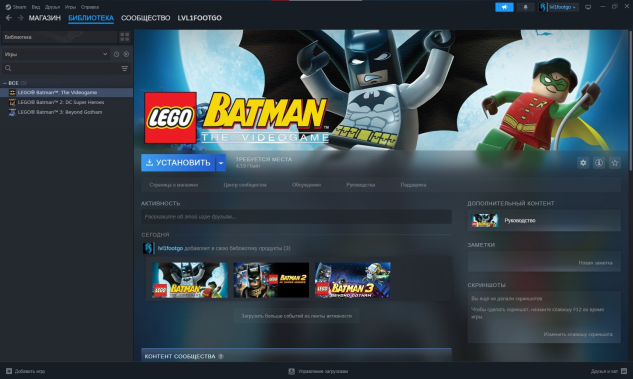The image size is (633, 379).
Task: Expand install options dropdown arrow
Action: click(x=221, y=163)
